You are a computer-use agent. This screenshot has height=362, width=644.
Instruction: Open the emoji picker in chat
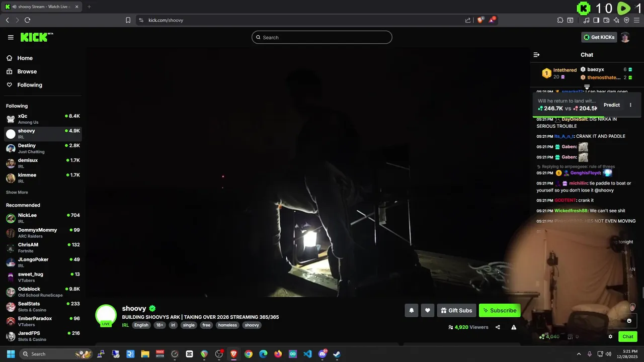629,321
